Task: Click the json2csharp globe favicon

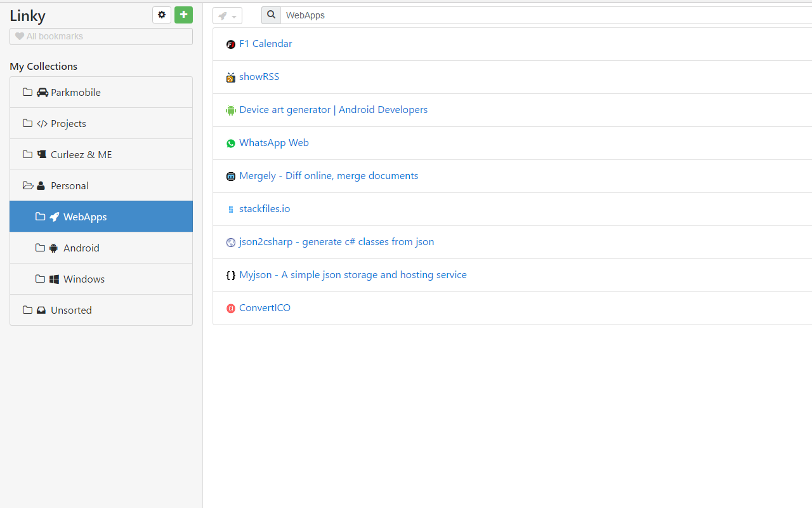Action: 231,243
